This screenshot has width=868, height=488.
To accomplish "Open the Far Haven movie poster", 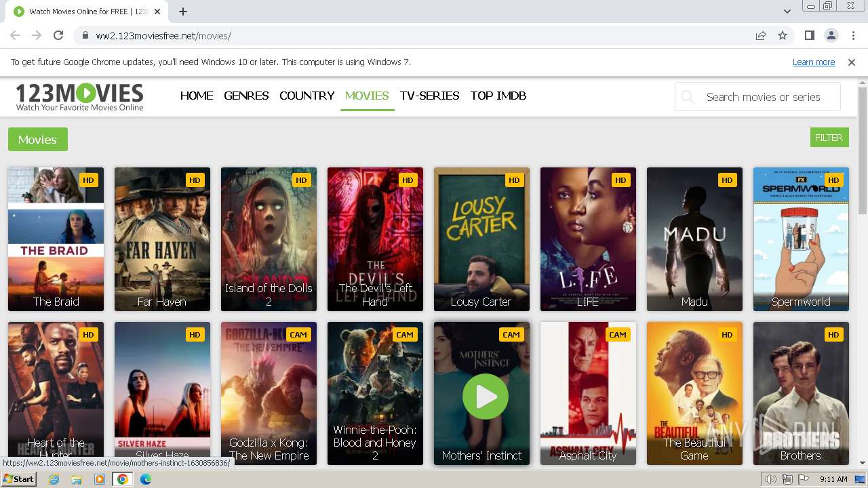I will point(162,239).
